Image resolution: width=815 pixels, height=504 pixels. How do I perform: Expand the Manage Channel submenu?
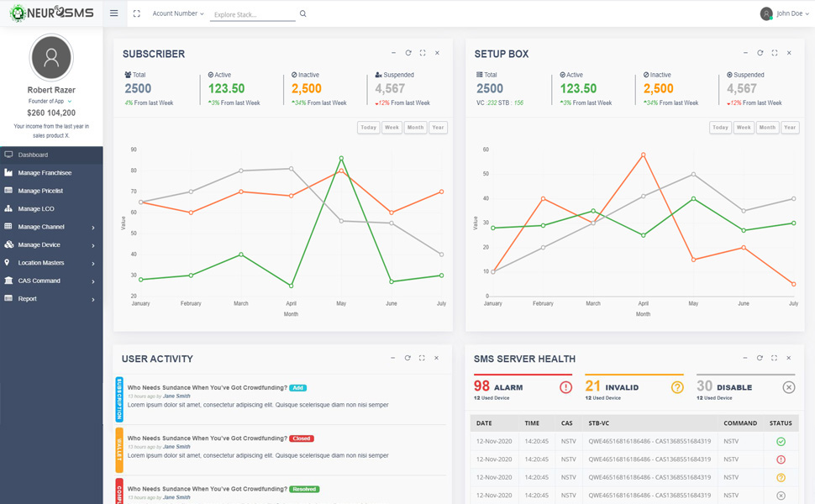click(x=51, y=227)
